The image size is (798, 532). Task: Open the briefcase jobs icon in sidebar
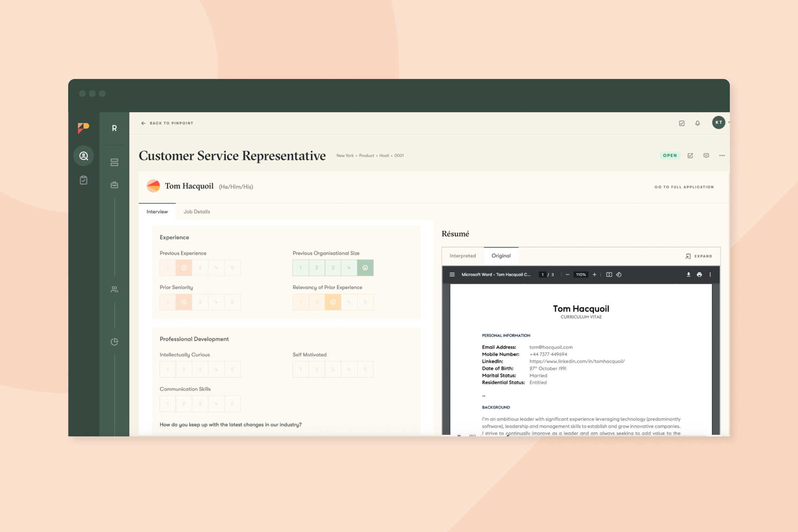coord(114,185)
